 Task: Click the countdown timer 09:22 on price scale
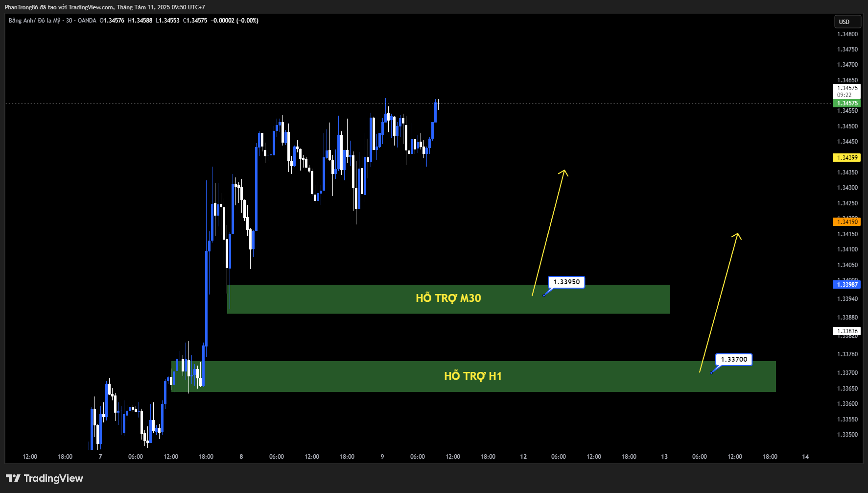pos(844,95)
